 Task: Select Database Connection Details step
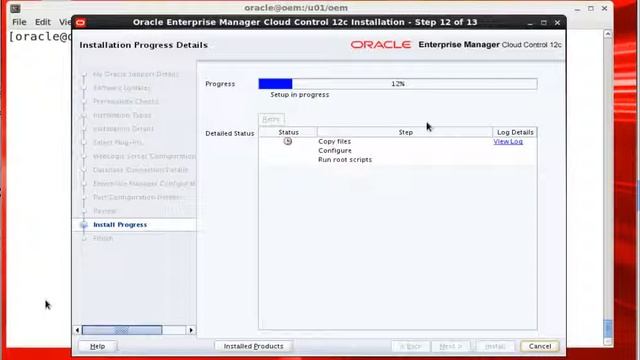(x=140, y=170)
